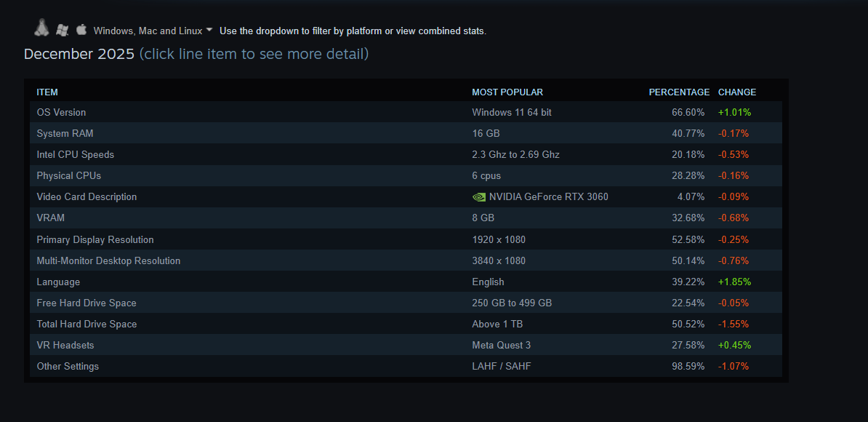
Task: Open the platform filter dropdown arrow
Action: tap(209, 30)
